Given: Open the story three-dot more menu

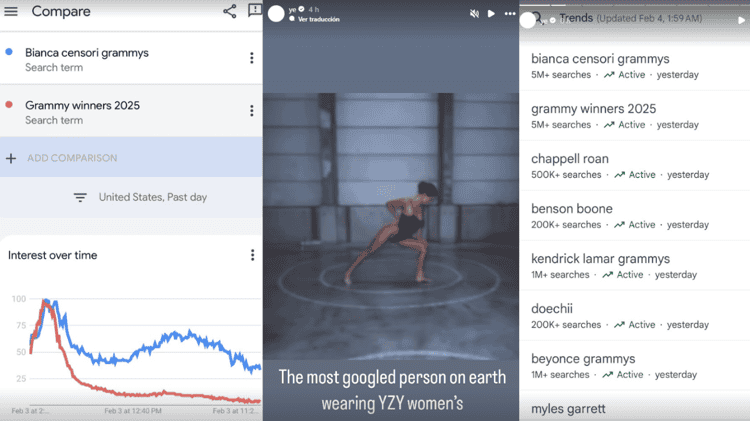Looking at the screenshot, I should [510, 14].
